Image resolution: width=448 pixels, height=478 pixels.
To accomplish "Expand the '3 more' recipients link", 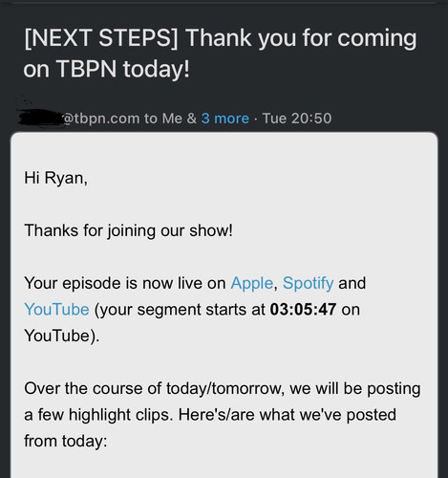I will 225,119.
